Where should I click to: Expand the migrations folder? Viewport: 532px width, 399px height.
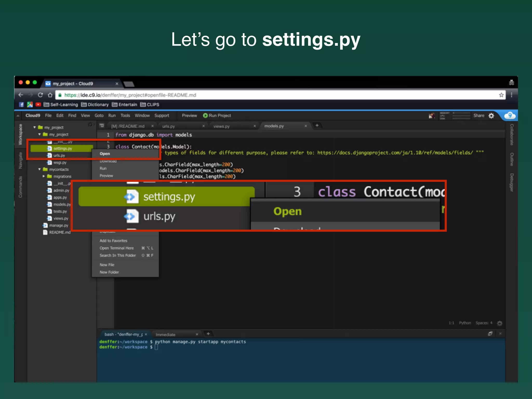click(44, 176)
